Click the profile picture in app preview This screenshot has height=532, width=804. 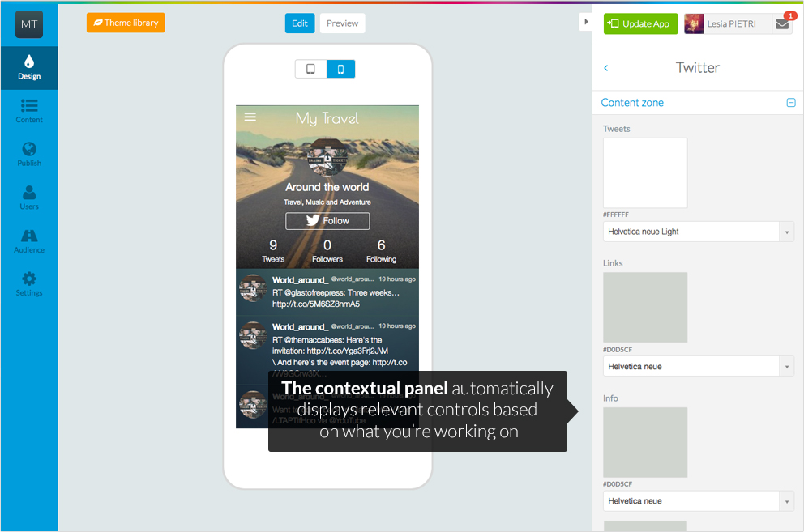point(327,157)
